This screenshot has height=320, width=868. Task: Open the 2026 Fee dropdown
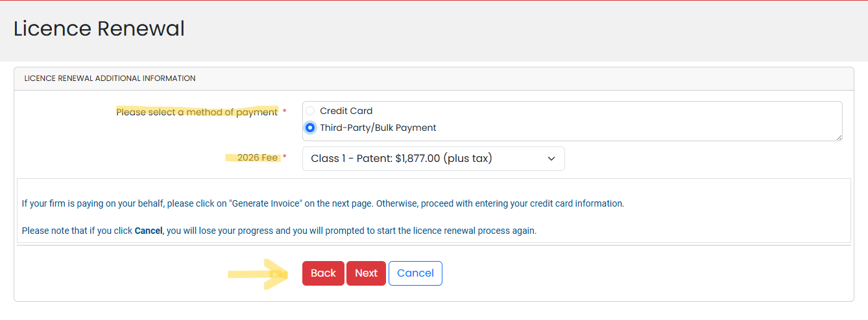click(x=433, y=159)
